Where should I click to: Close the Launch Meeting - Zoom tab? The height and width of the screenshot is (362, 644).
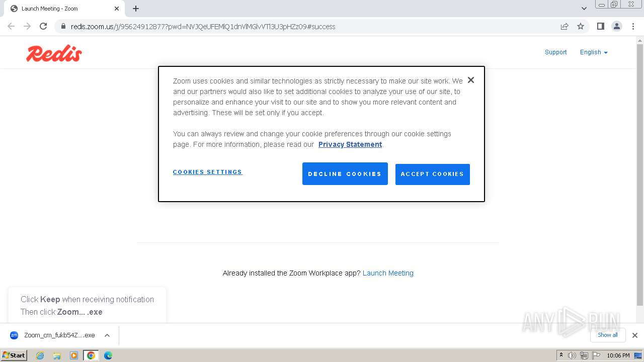coord(117,9)
